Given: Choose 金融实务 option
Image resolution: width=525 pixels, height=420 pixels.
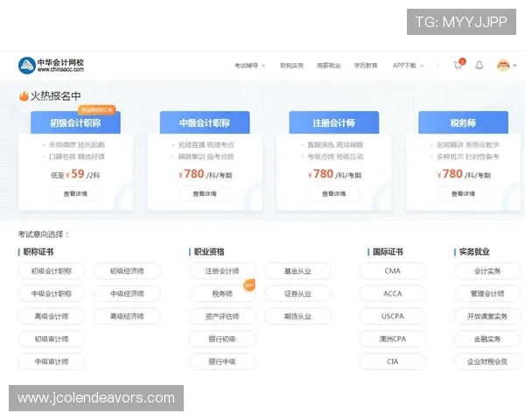Looking at the screenshot, I should [487, 339].
